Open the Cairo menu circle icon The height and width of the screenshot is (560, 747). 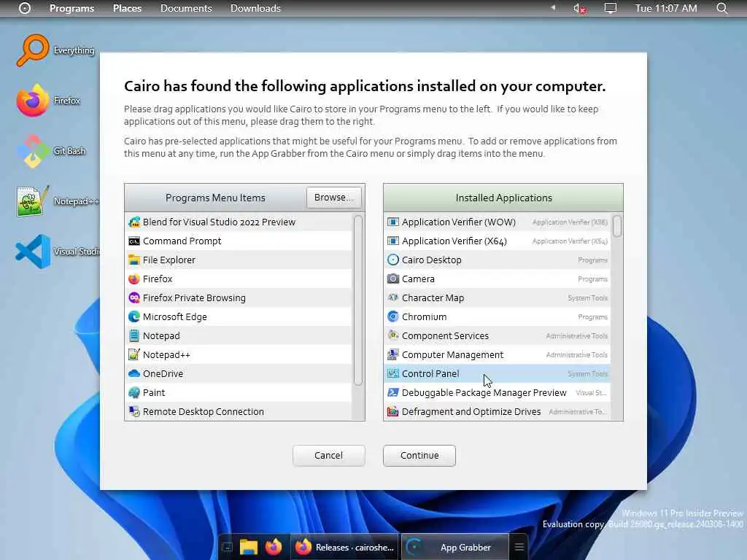coord(24,8)
